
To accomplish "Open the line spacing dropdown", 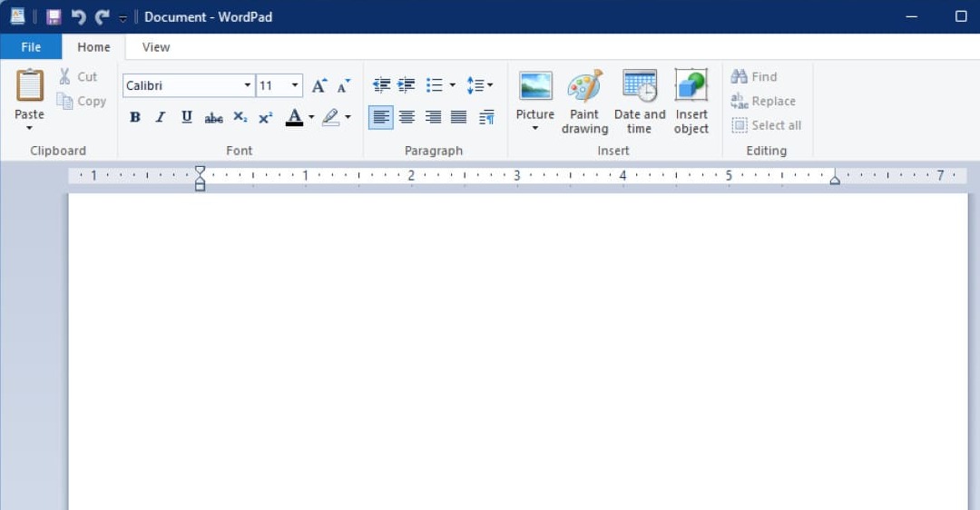I will [x=479, y=85].
